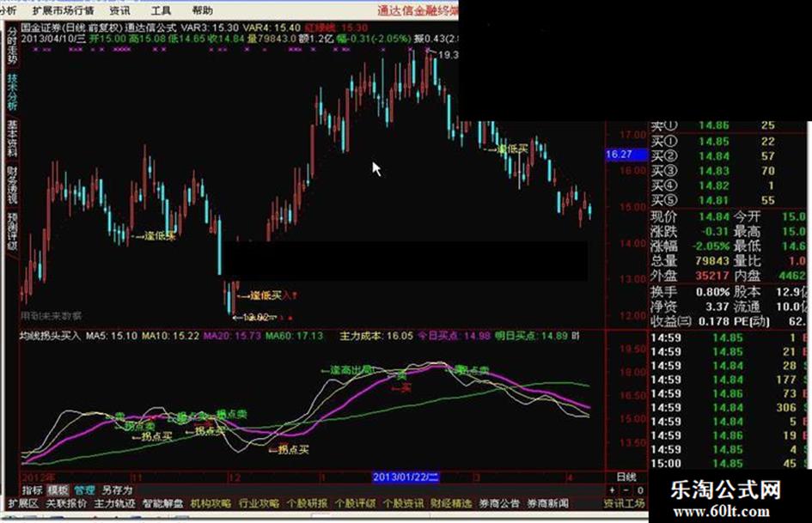Open the 券商新闻 bottom tab
The width and height of the screenshot is (812, 523).
click(x=547, y=502)
